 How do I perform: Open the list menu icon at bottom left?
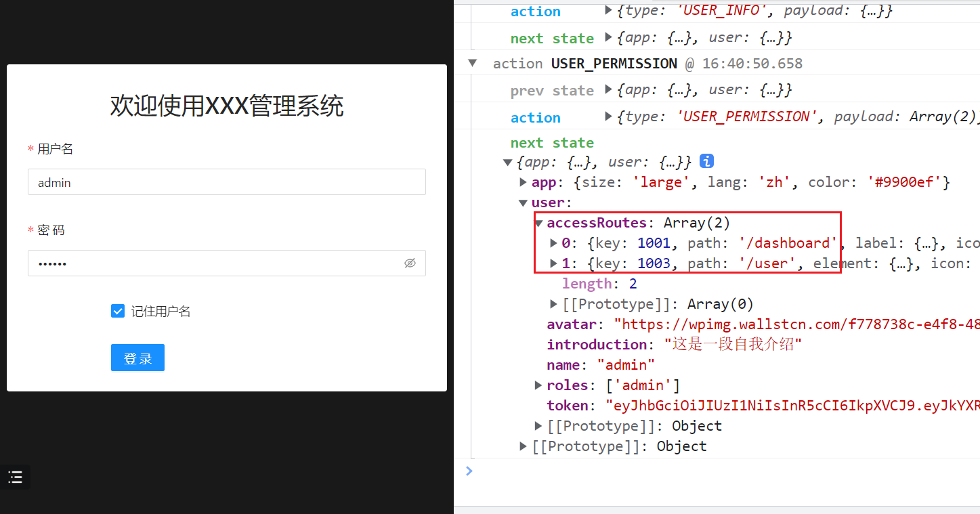click(x=15, y=477)
